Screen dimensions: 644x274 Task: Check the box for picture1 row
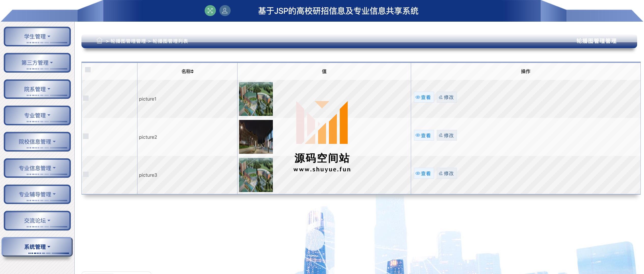pos(86,98)
